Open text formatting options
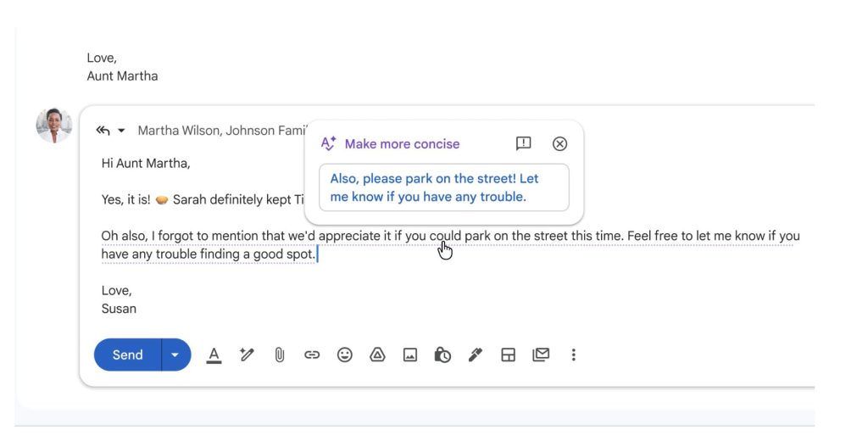This screenshot has width=868, height=447. pos(214,355)
